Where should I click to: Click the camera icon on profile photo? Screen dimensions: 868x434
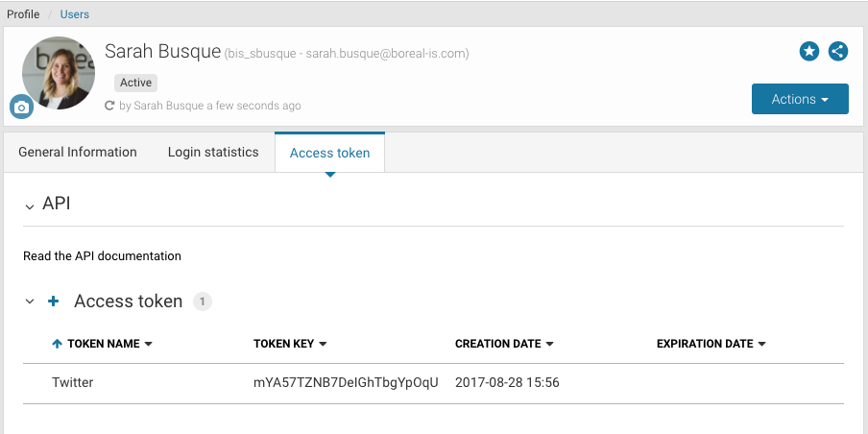[21, 107]
